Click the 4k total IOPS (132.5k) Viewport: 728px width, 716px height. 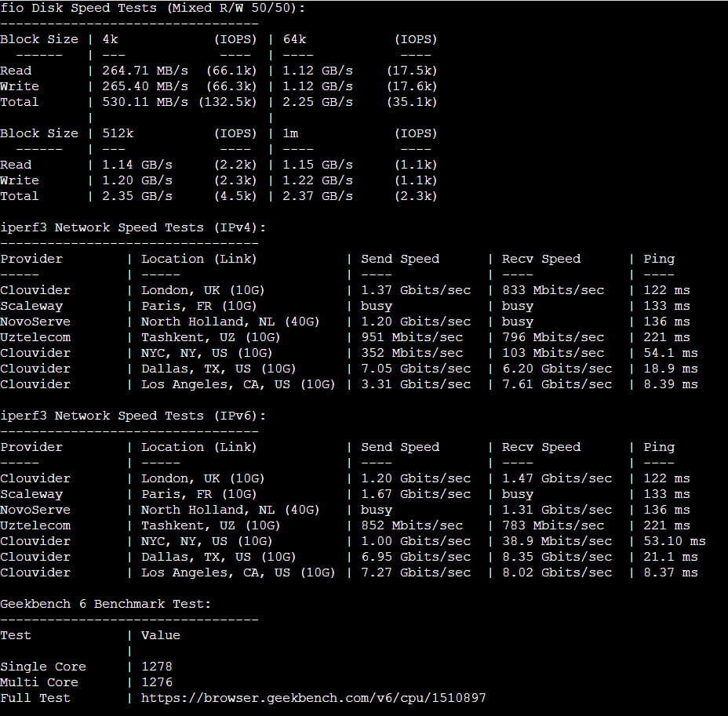click(x=227, y=102)
